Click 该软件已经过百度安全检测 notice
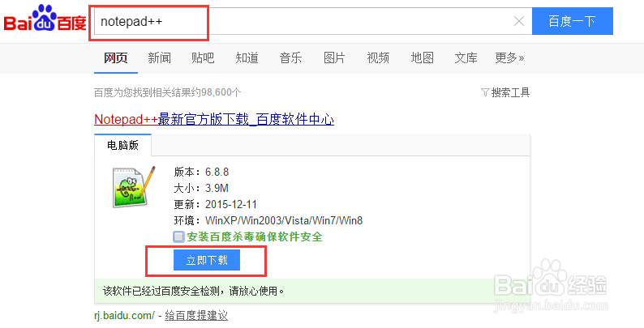 (194, 292)
